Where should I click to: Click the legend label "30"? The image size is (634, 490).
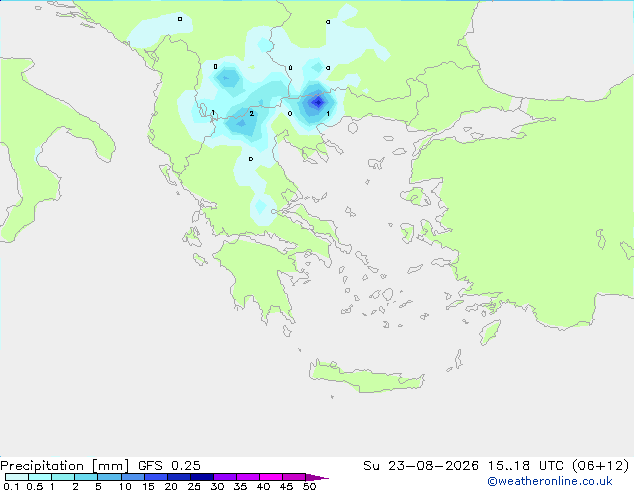click(x=217, y=486)
